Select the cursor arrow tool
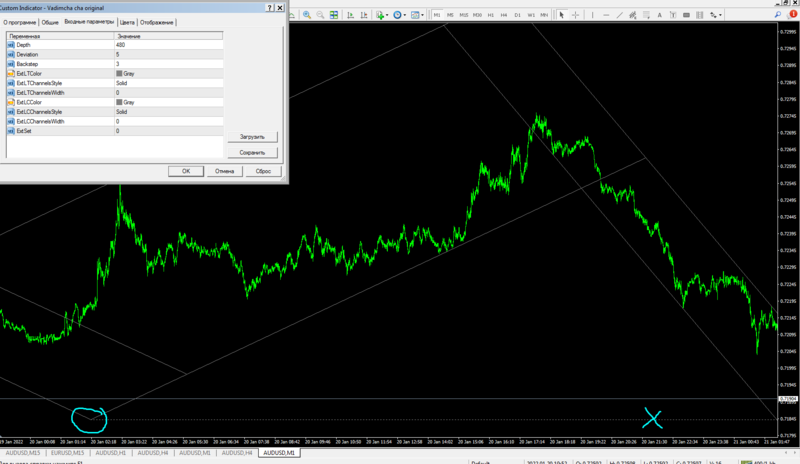The height and width of the screenshot is (464, 800). click(561, 15)
